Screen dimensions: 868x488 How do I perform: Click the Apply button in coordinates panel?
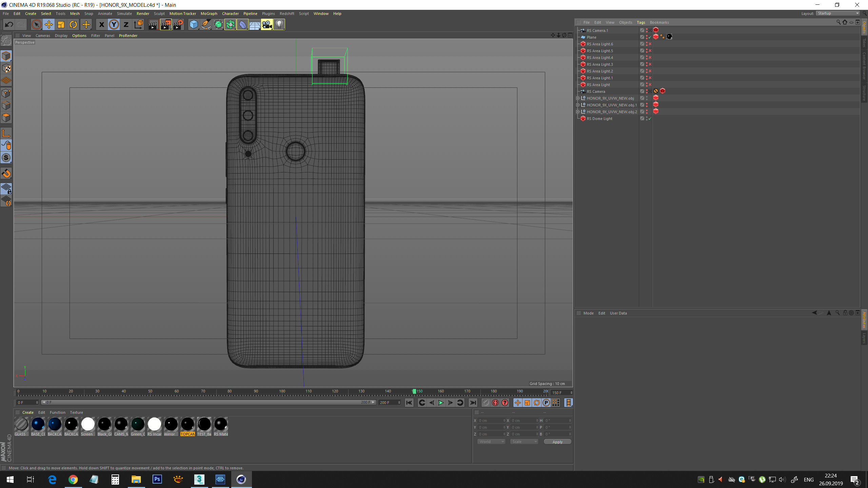point(557,442)
